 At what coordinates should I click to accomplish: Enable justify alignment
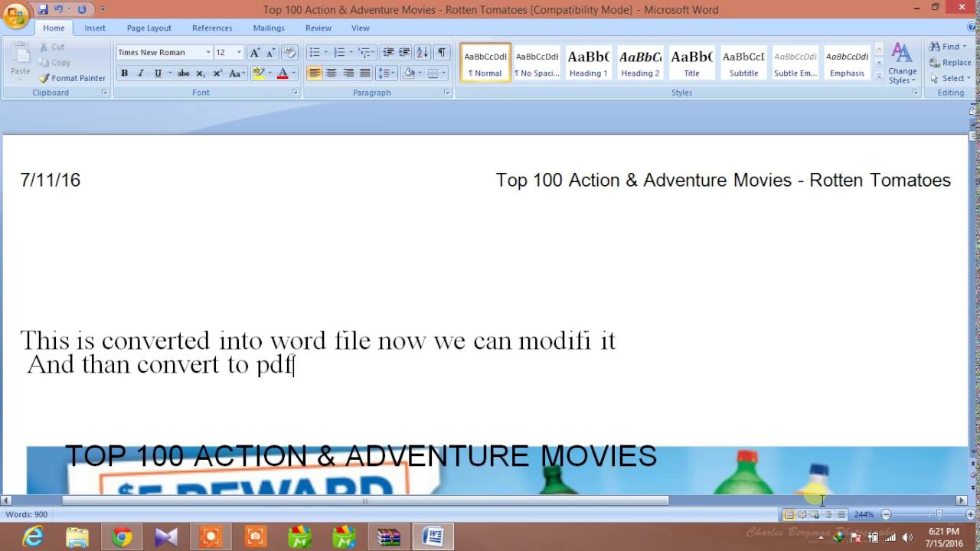click(365, 73)
